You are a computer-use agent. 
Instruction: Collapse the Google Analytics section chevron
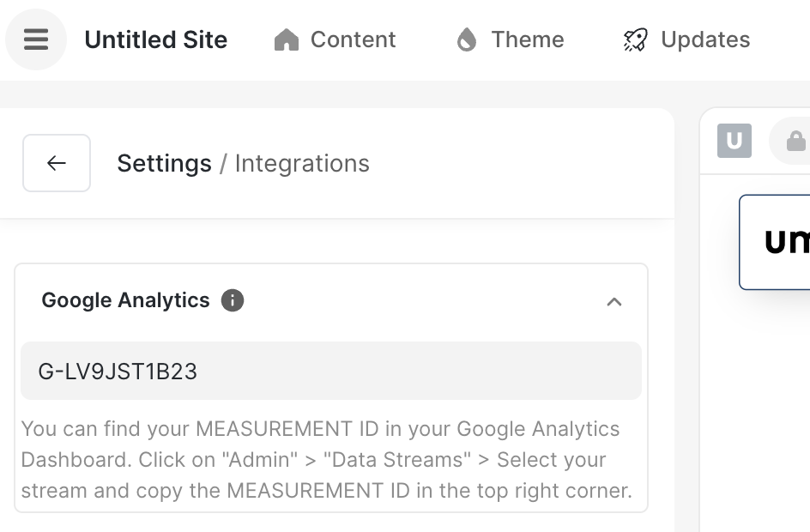click(x=614, y=301)
